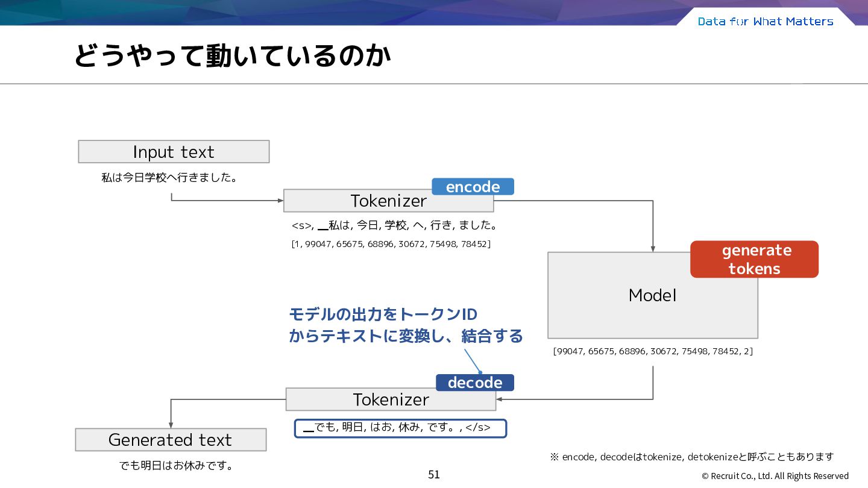Image resolution: width=868 pixels, height=488 pixels.
Task: Click the Data for What Matters banner
Action: click(766, 22)
